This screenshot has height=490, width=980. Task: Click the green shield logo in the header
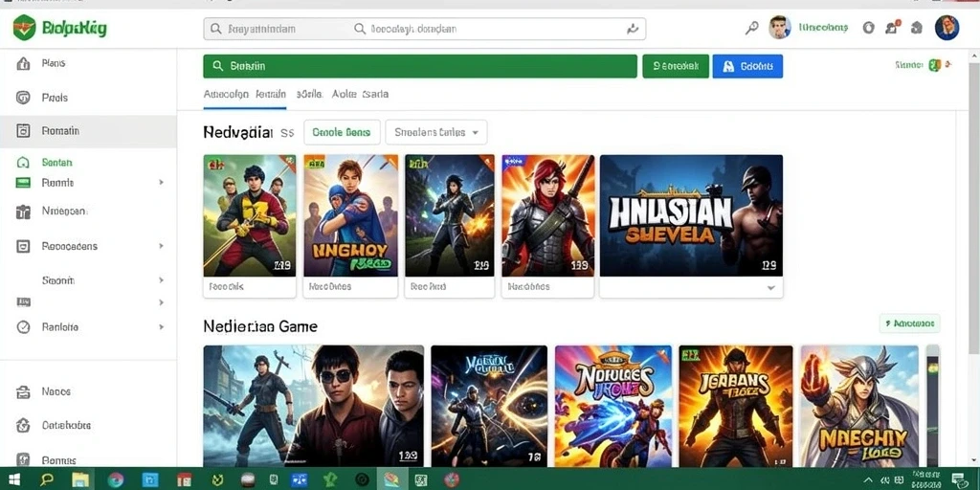click(24, 28)
